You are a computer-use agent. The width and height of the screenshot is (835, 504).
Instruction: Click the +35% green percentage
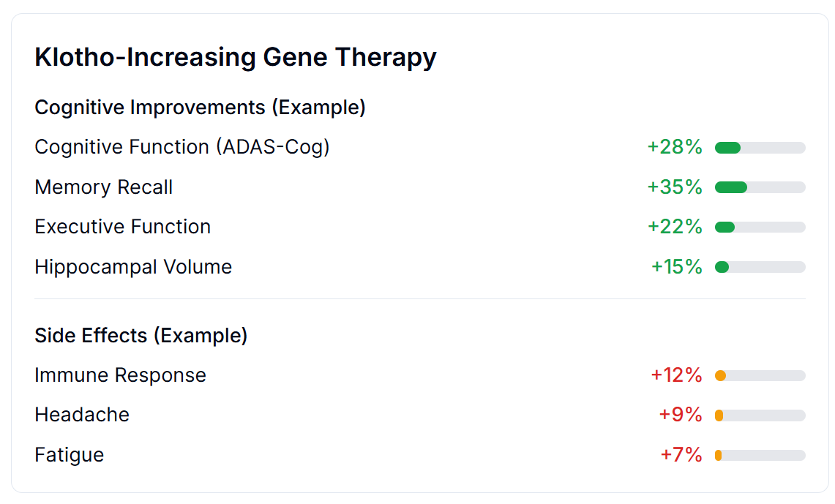pyautogui.click(x=674, y=187)
